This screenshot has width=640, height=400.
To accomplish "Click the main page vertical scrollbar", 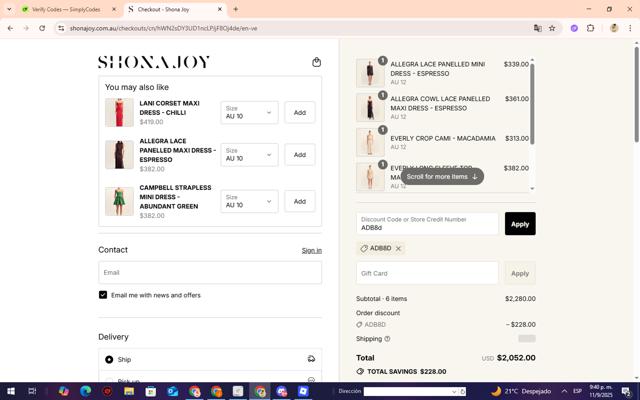I will (x=637, y=94).
